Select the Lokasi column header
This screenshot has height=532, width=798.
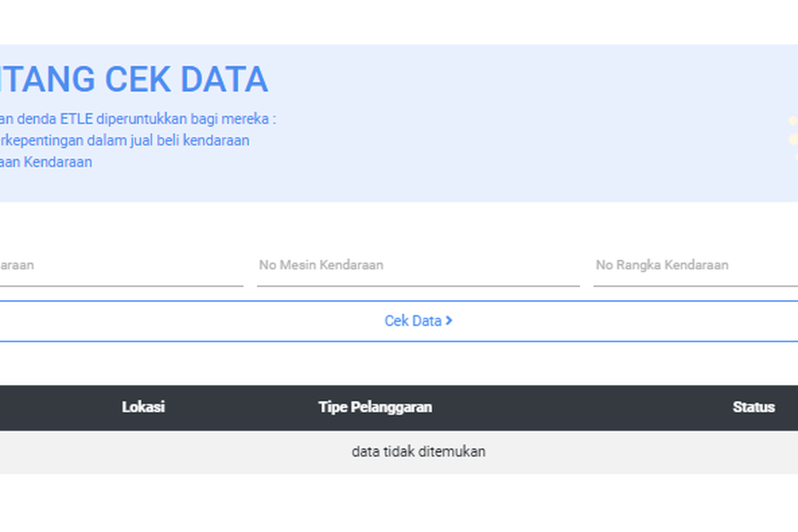[144, 407]
